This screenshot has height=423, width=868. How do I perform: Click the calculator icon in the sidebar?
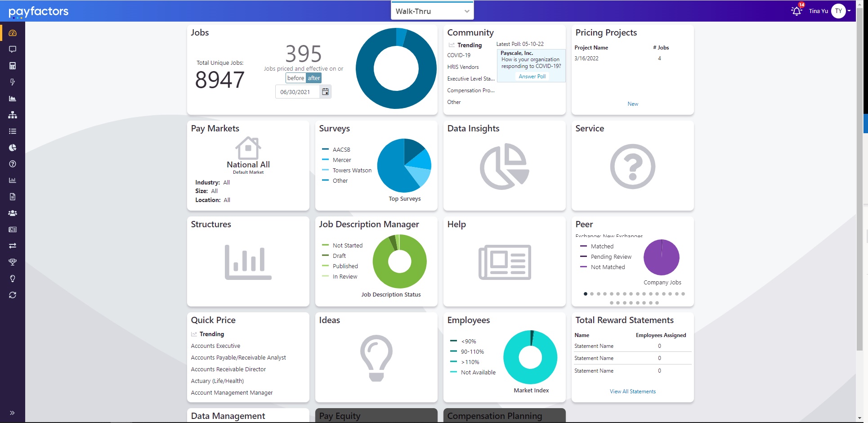tap(13, 66)
